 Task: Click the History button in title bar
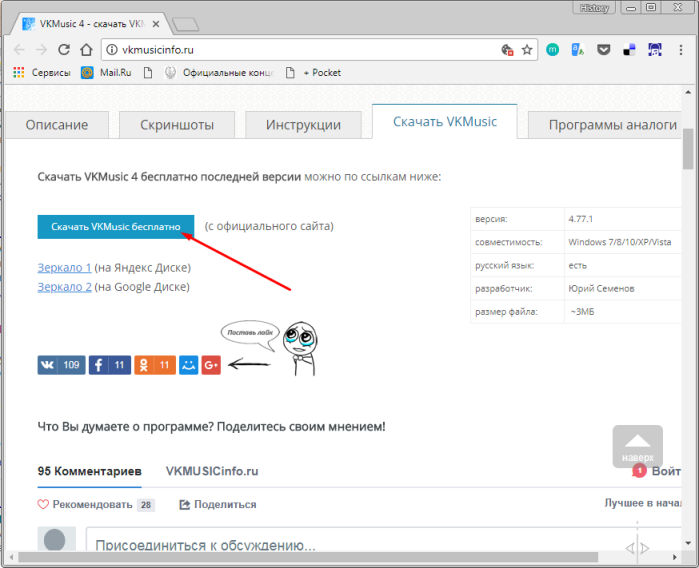click(x=594, y=8)
